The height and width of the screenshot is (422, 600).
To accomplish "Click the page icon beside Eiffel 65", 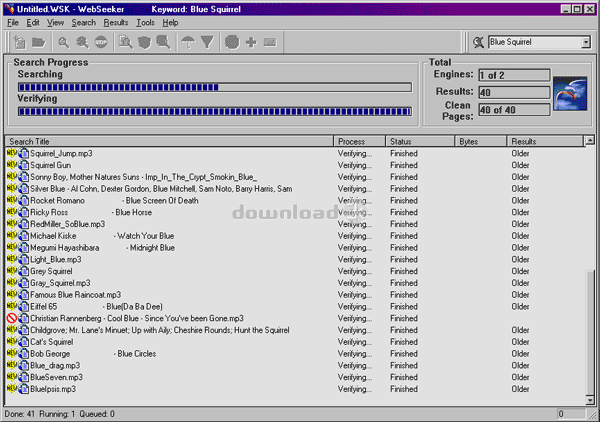I will click(x=24, y=306).
